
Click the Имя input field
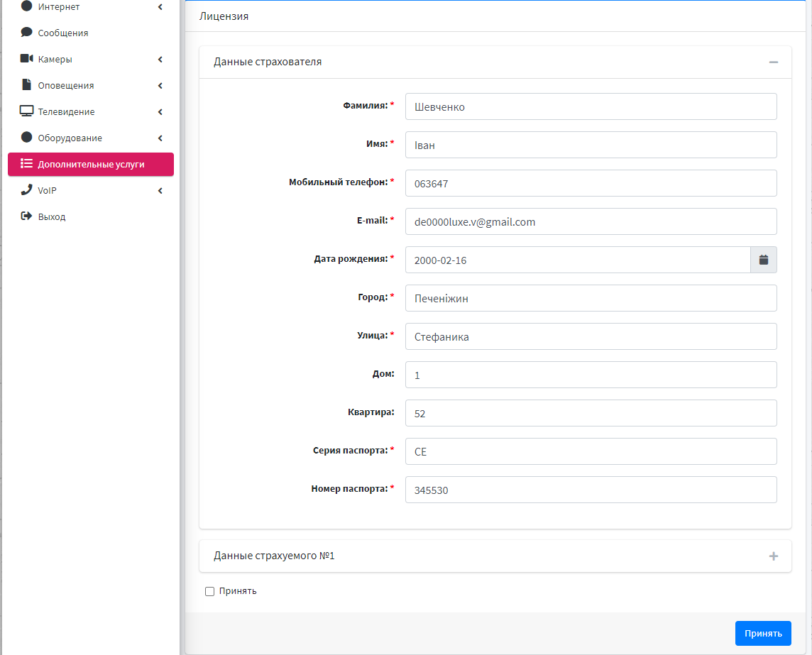591,145
